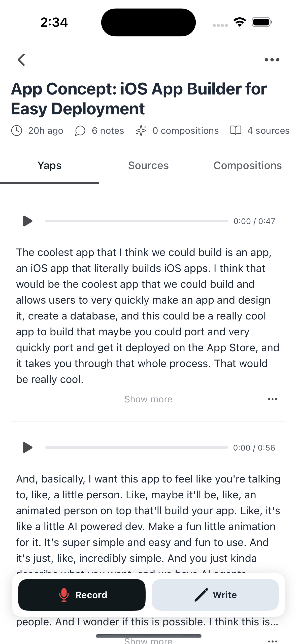Open the clock timestamp icon showing 20h ago
The height and width of the screenshot is (644, 297).
pos(17,130)
